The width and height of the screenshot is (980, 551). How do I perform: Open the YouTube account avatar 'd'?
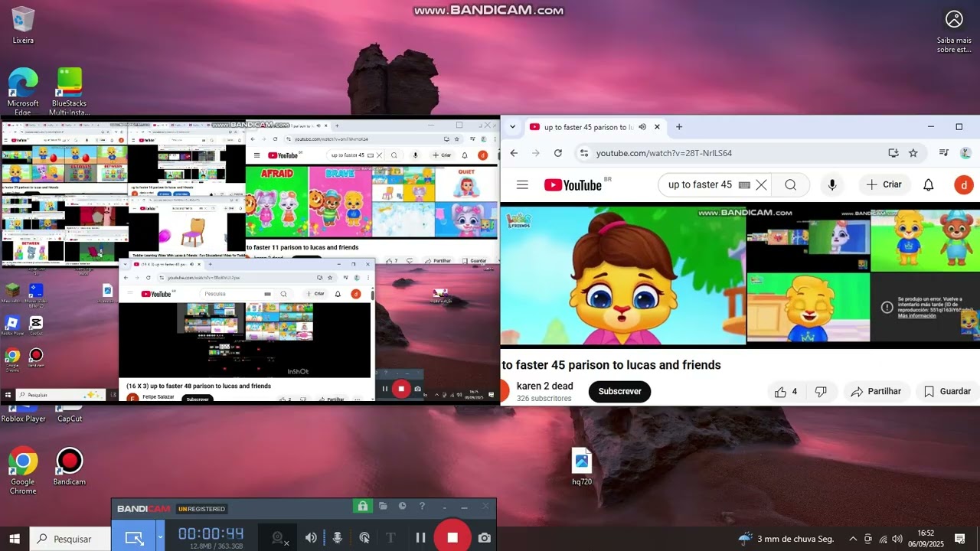pyautogui.click(x=963, y=184)
